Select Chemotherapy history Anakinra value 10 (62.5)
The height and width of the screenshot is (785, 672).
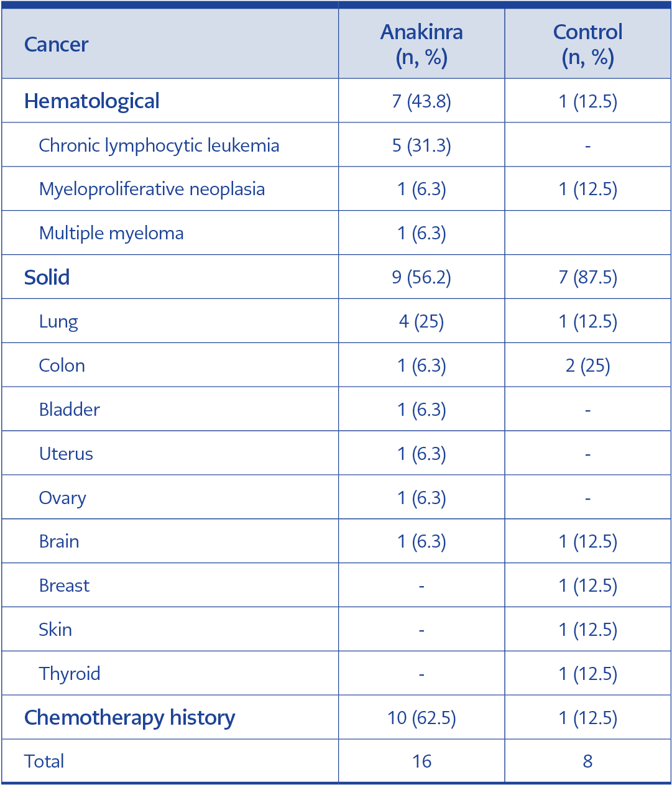pyautogui.click(x=421, y=718)
